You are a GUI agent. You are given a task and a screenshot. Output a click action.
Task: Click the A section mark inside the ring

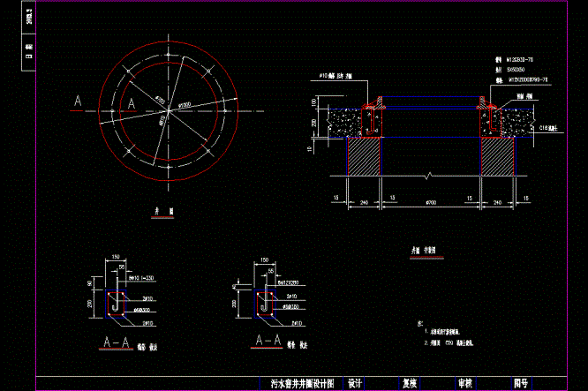(132, 104)
